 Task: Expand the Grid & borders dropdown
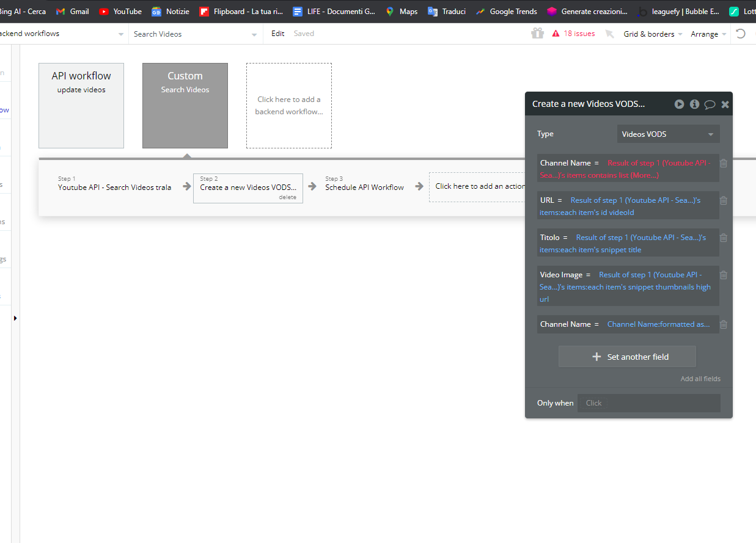tap(653, 34)
